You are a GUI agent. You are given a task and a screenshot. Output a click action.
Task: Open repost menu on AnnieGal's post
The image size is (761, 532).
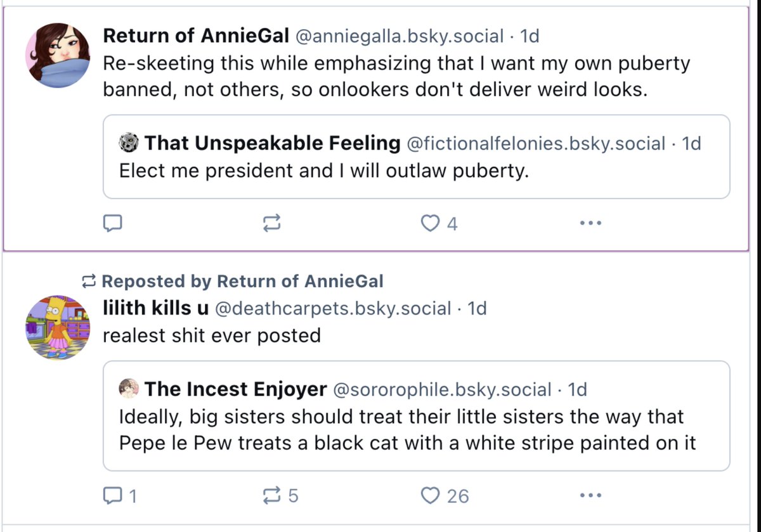click(271, 223)
